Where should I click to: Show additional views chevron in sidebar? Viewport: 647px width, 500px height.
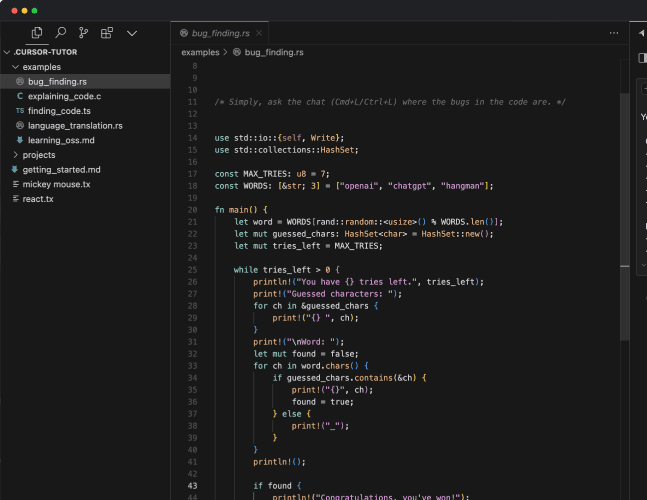(x=131, y=33)
